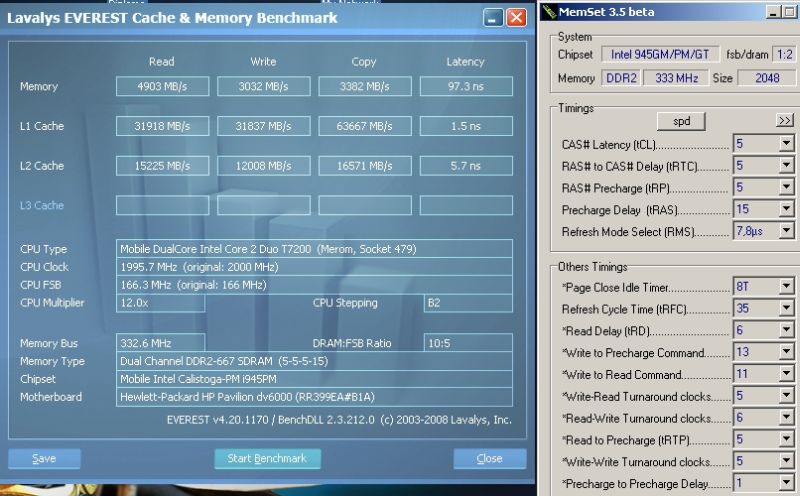This screenshot has height=496, width=800.
Task: Click the L3 Cache row label
Action: click(x=42, y=205)
